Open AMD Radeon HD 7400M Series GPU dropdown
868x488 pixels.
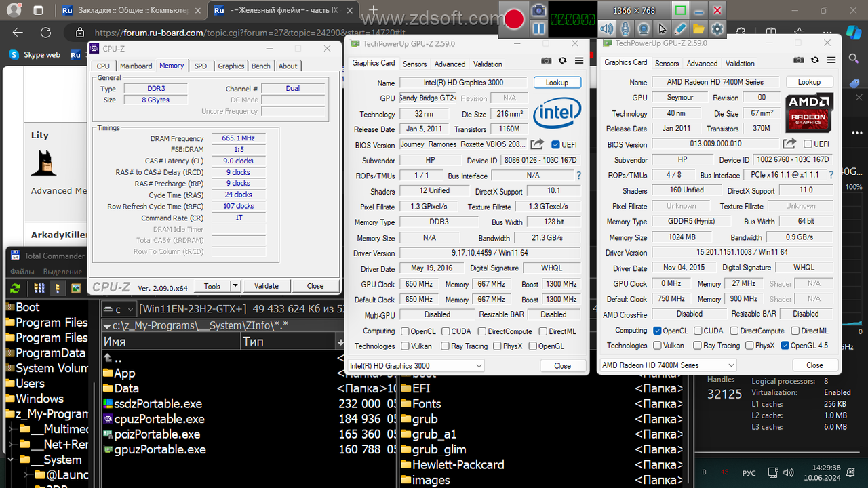click(668, 365)
